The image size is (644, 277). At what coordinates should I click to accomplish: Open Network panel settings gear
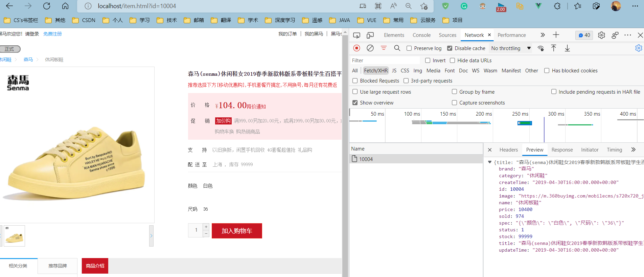pyautogui.click(x=638, y=48)
